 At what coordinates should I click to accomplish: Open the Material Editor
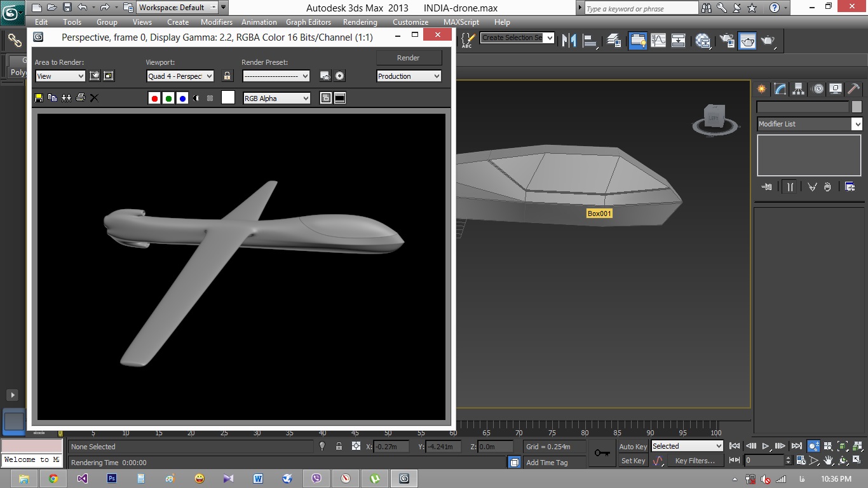pos(703,41)
